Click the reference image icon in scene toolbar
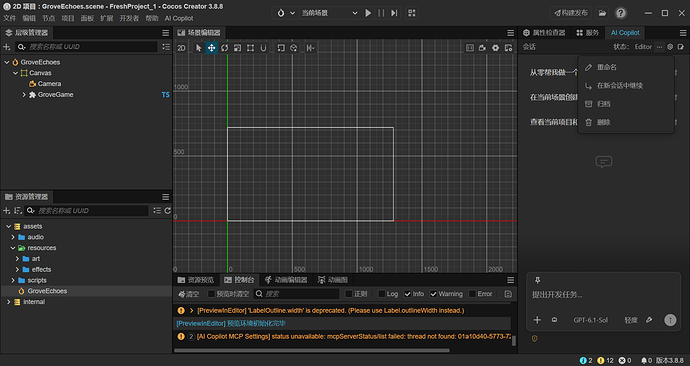This screenshot has width=690, height=366. tap(470, 48)
